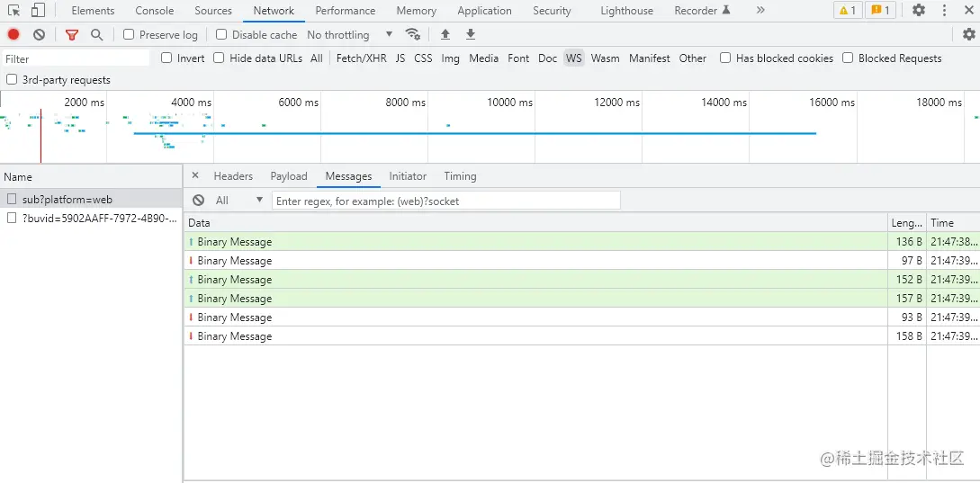980x483 pixels.
Task: Open network conditions wifi icon
Action: 412,34
